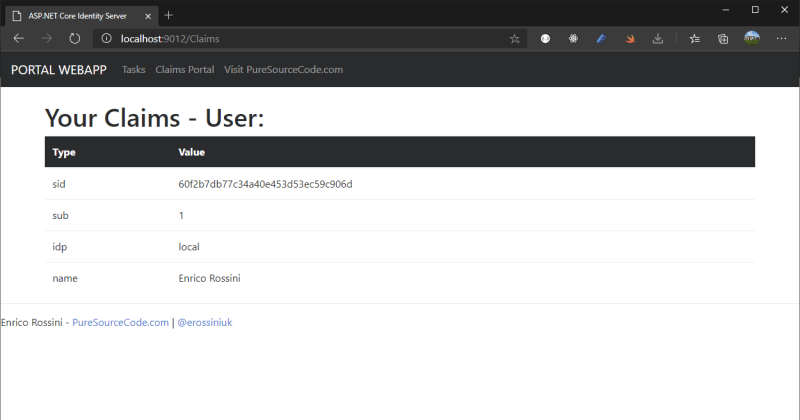Open a new browser tab
This screenshot has height=420, width=800.
pos(168,15)
